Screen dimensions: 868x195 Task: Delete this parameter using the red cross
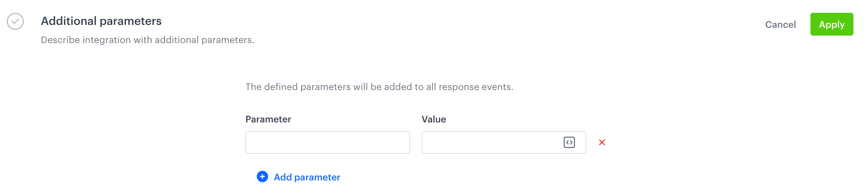(602, 142)
